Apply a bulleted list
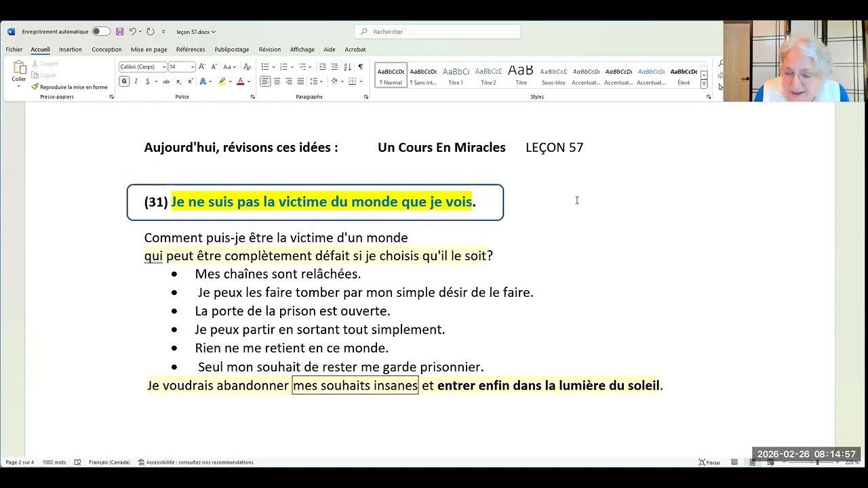This screenshot has height=488, width=868. 264,66
